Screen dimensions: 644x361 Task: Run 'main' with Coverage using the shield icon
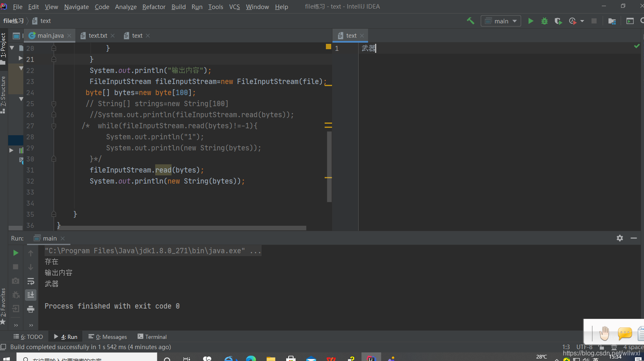[x=558, y=21]
